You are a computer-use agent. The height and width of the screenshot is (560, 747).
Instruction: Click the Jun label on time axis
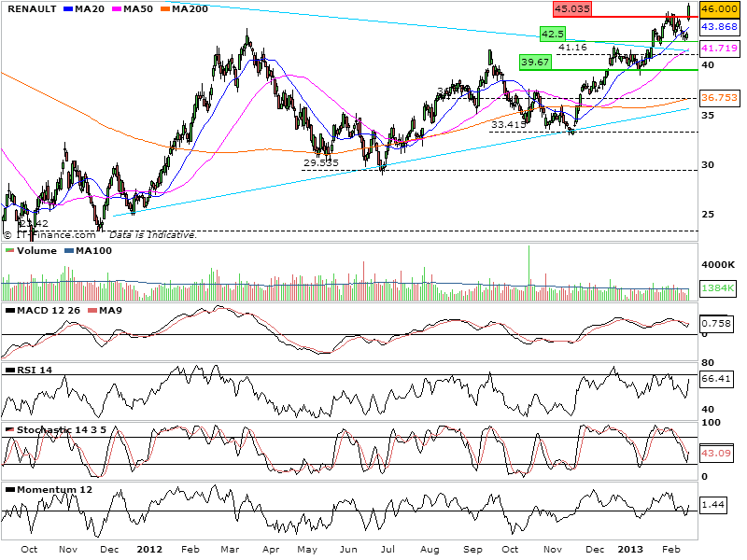(348, 550)
